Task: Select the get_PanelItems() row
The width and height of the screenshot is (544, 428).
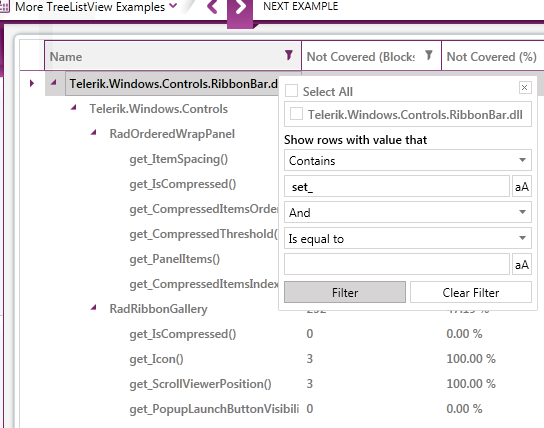Action: click(x=175, y=259)
